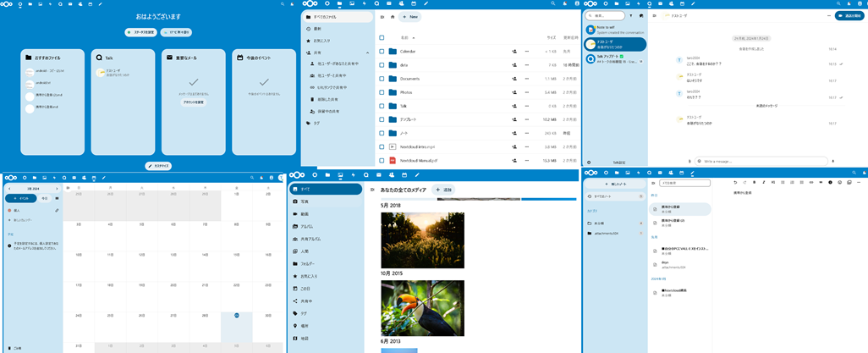Click the filter icon beside Talk search
868x353 pixels.
631,15
